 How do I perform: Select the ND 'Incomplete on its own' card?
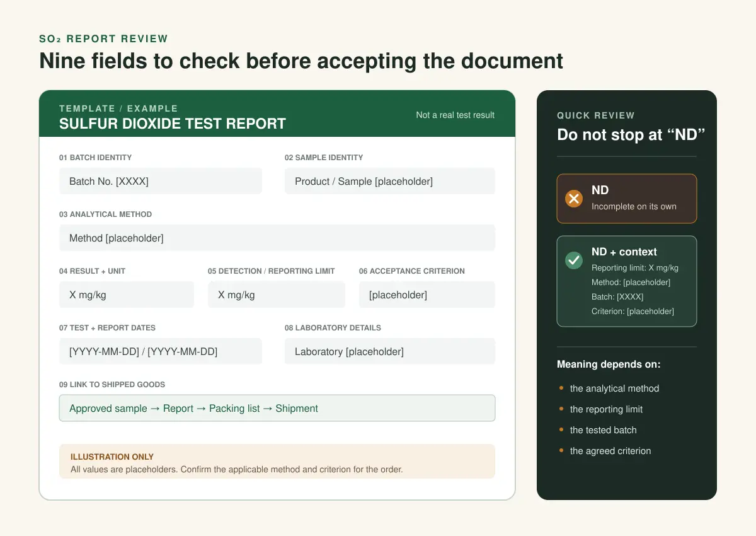pos(627,199)
